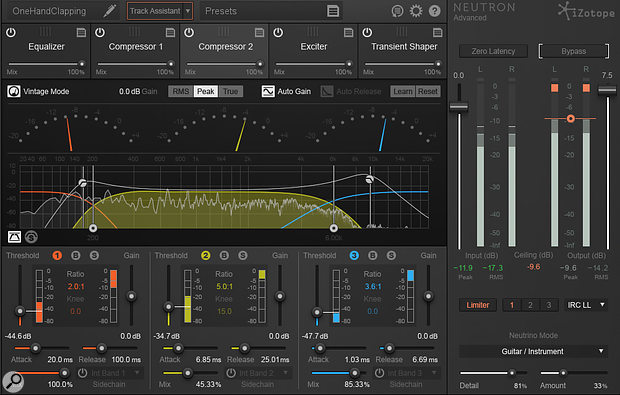Select Peak detection mode

coord(206,91)
